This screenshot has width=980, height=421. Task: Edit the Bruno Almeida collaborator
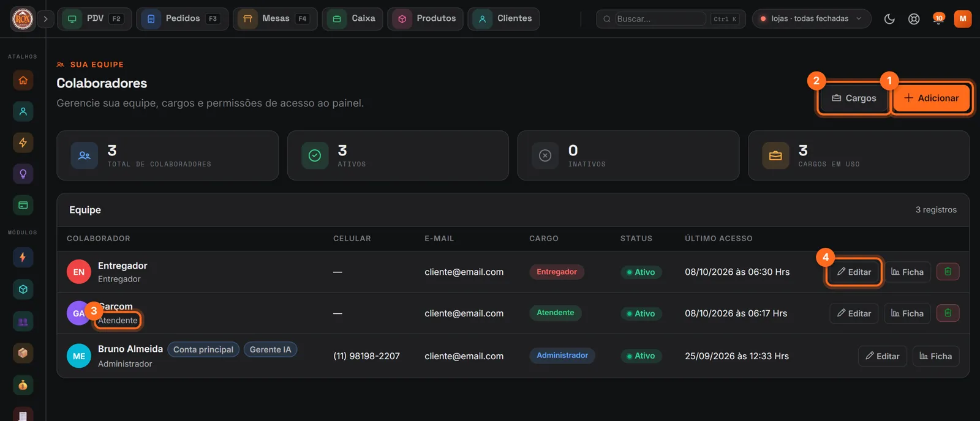point(883,356)
